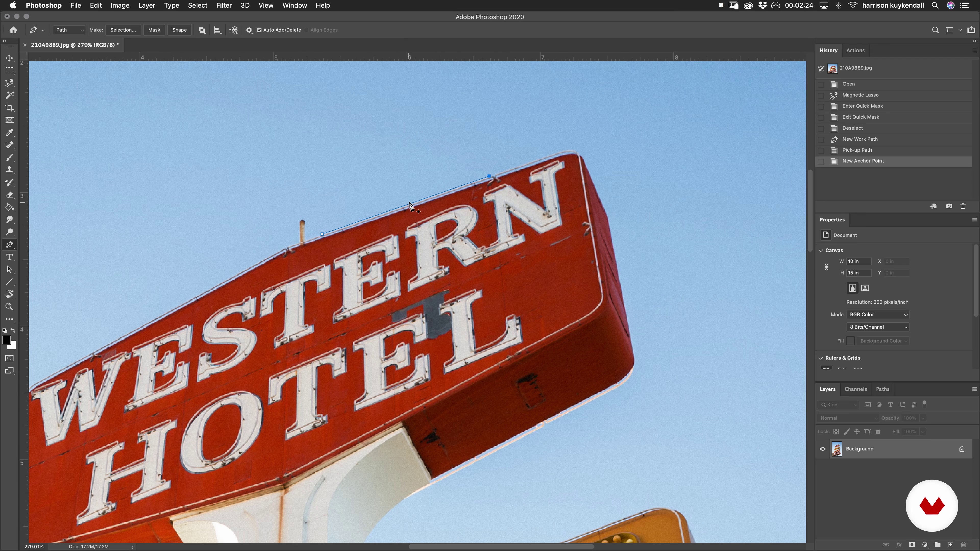Viewport: 980px width, 551px height.
Task: Select the Crop tool
Action: click(9, 108)
